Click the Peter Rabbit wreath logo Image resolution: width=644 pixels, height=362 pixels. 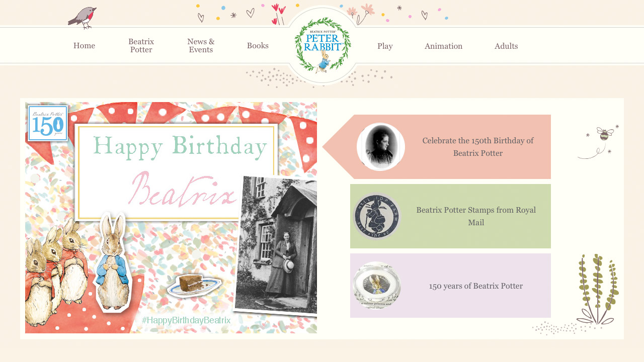(x=323, y=45)
